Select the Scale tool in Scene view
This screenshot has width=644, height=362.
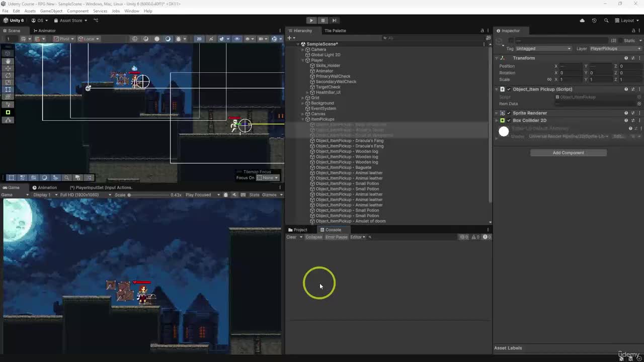point(8,82)
